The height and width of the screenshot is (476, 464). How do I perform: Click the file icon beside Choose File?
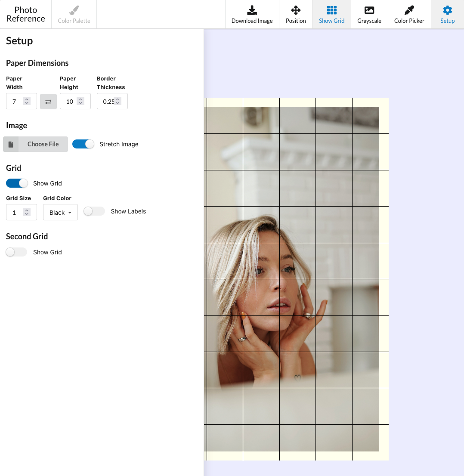click(x=11, y=144)
